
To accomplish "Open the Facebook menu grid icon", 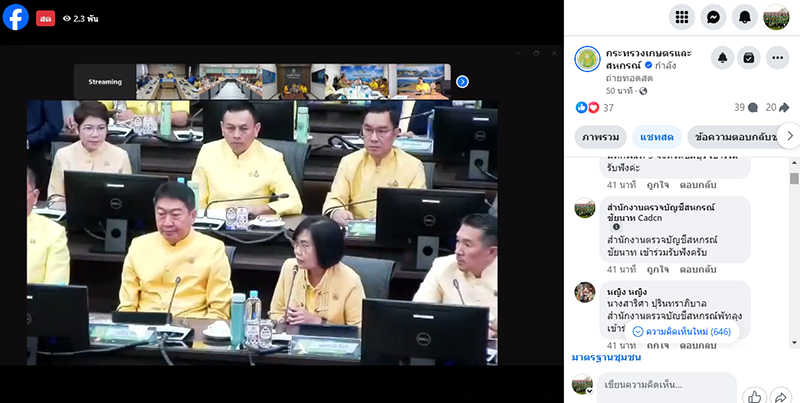I will (x=682, y=17).
